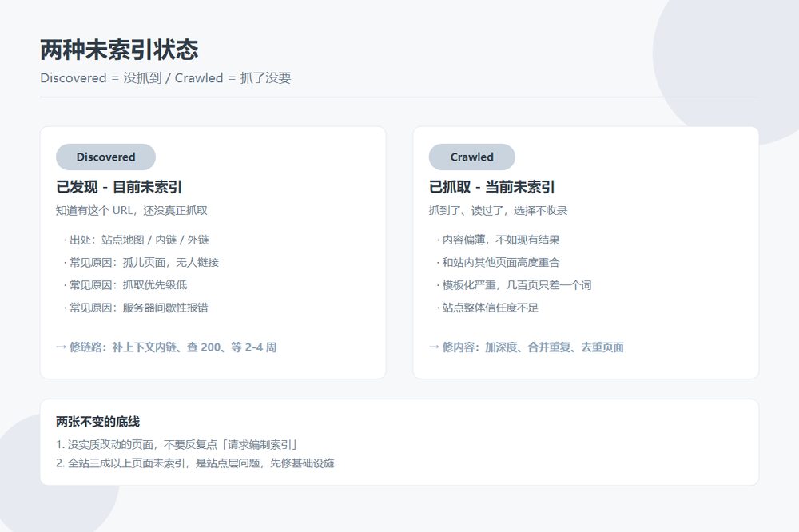Click rule 2 全站三成以上页面未索引

click(195, 463)
